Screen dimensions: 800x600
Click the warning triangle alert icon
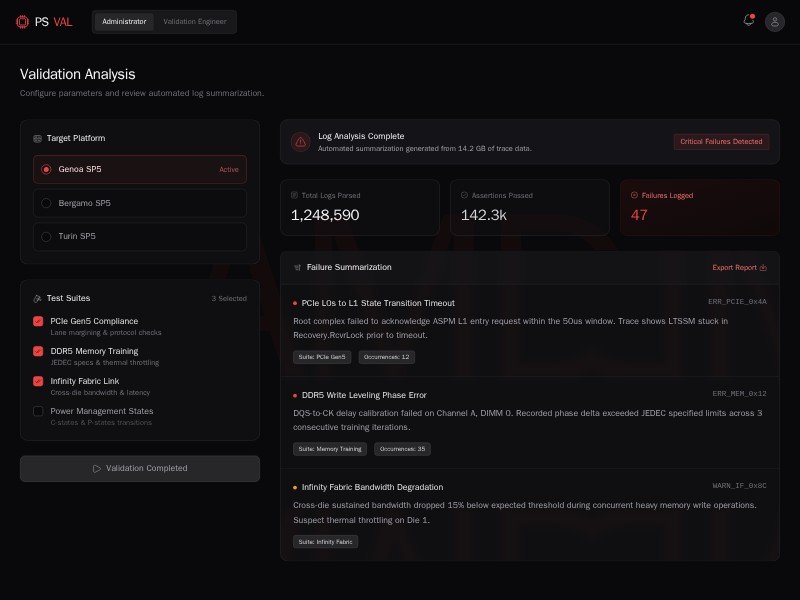300,142
